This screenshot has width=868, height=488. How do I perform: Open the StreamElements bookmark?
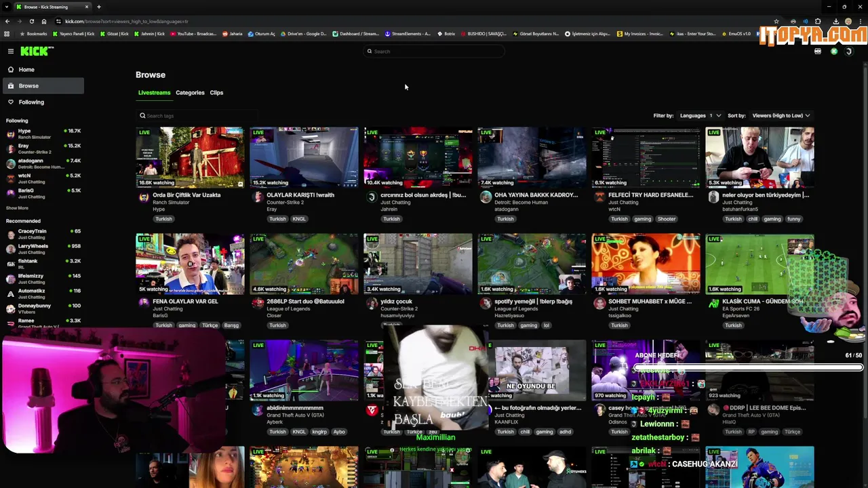pos(408,34)
